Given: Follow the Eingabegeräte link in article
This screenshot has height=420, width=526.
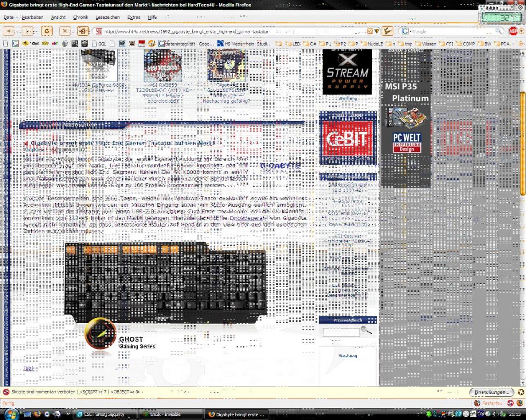Looking at the screenshot, I should pyautogui.click(x=248, y=218).
